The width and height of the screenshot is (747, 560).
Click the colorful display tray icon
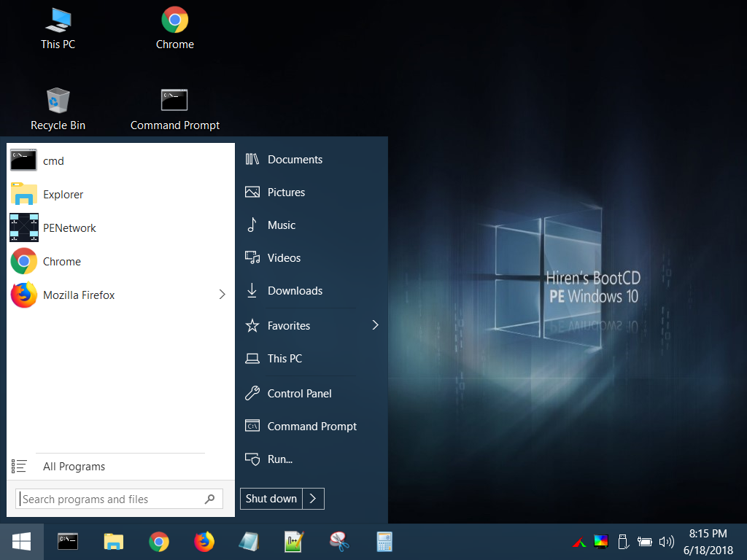click(601, 542)
